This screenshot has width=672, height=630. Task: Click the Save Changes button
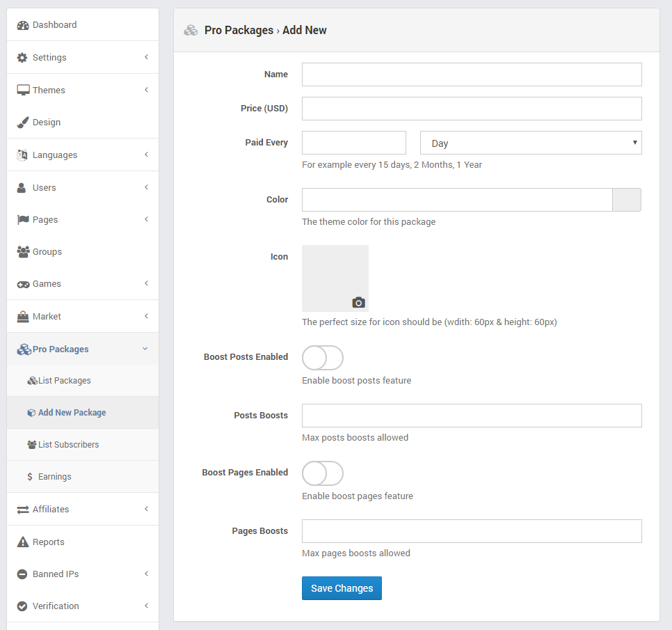pyautogui.click(x=342, y=588)
